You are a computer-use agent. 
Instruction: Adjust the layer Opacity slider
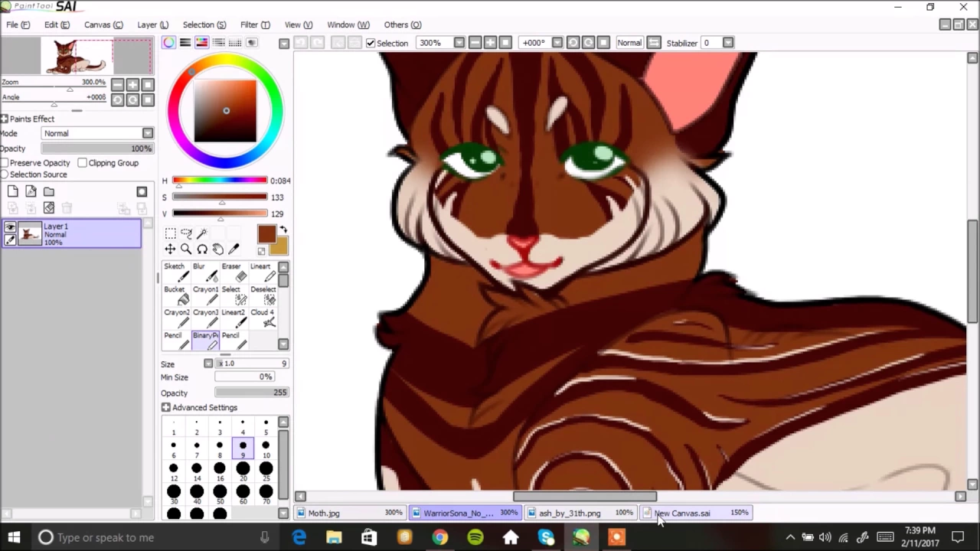(97, 148)
